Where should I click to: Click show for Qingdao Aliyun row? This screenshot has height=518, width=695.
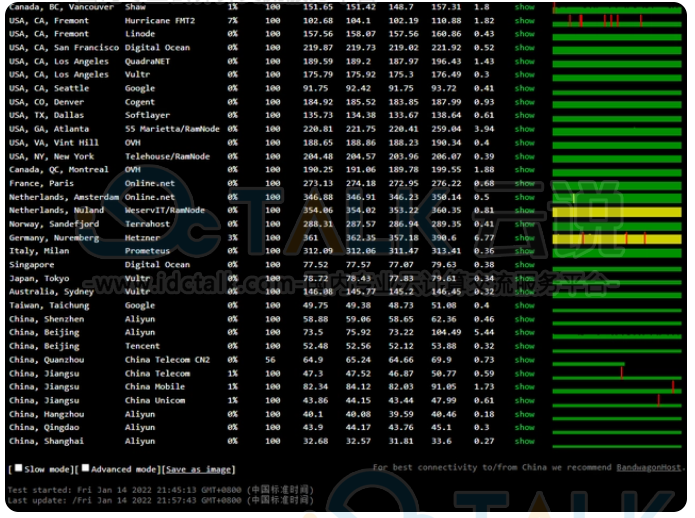pos(524,428)
